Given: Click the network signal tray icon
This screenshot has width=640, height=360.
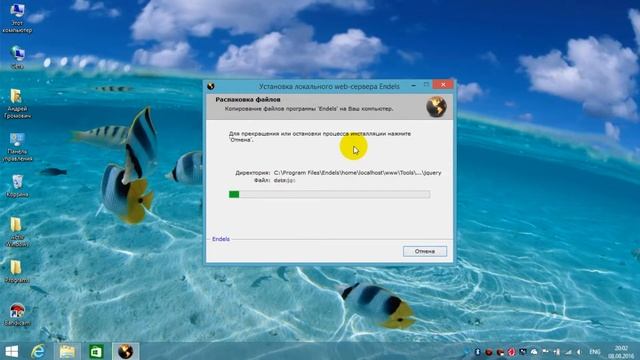Looking at the screenshot, I should click(568, 352).
